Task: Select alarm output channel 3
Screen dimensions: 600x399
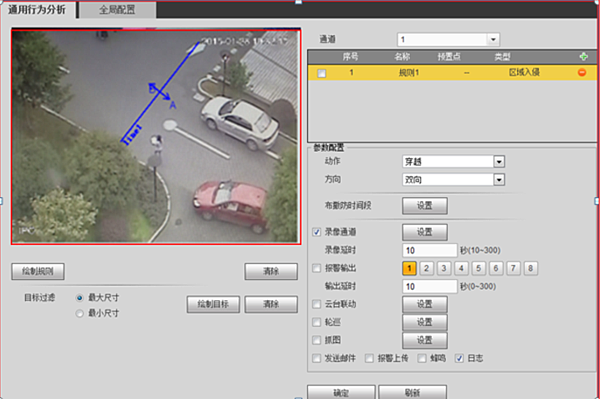Action: point(444,268)
